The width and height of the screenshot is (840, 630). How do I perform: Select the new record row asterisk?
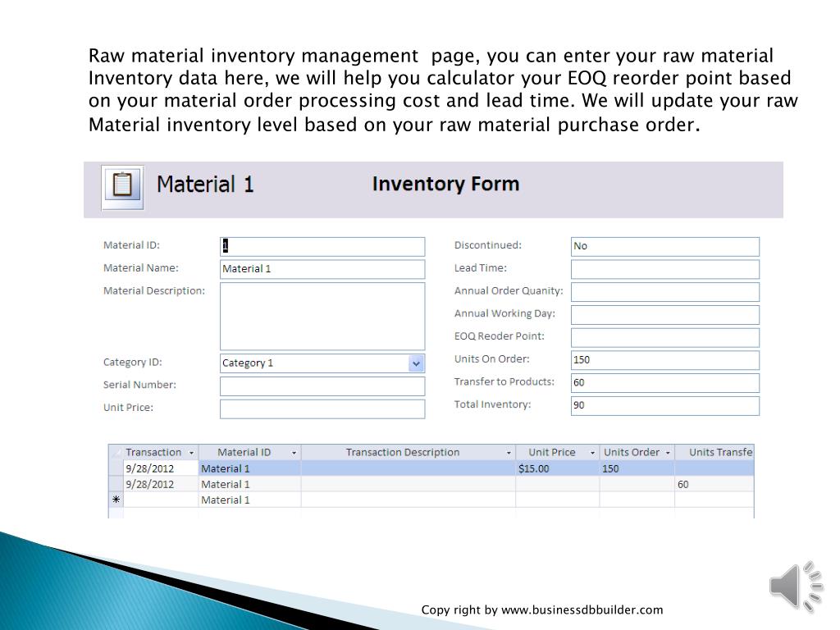coord(116,500)
